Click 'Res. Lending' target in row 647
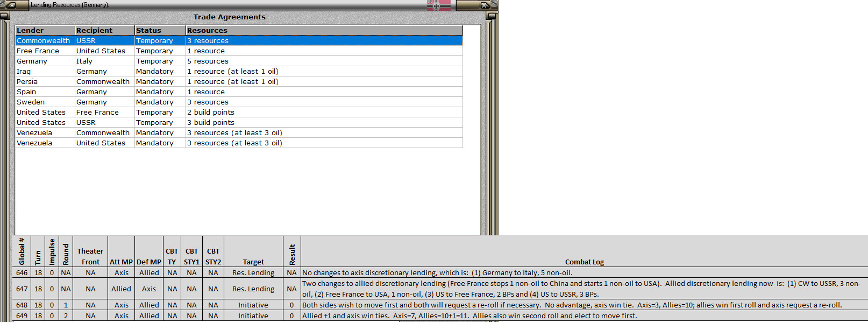The width and height of the screenshot is (868, 322). pyautogui.click(x=253, y=289)
